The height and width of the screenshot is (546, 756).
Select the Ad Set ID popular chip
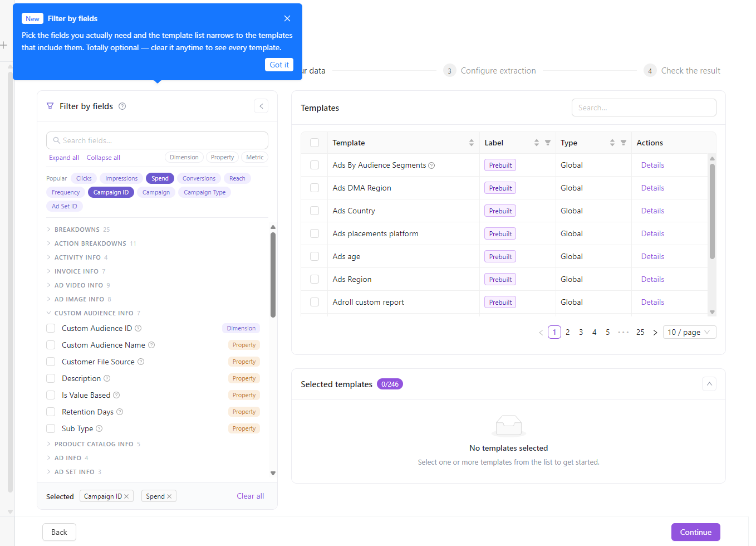(65, 206)
